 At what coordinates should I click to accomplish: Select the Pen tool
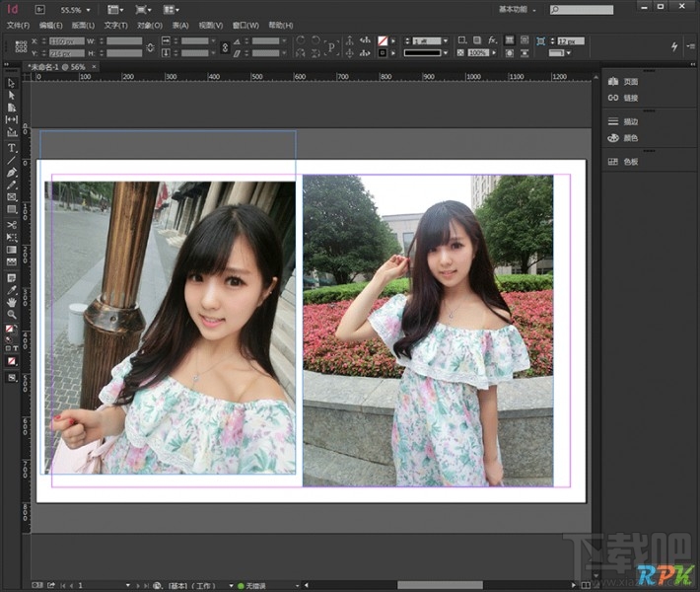click(x=12, y=172)
